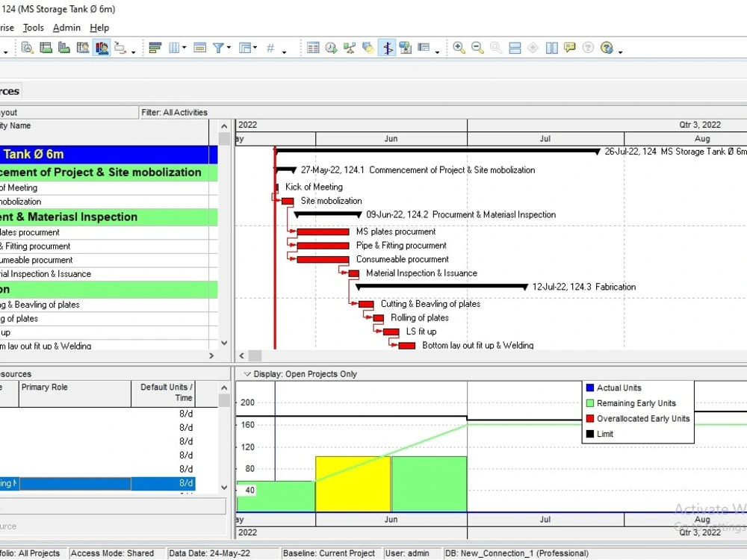Click activity table scroll-down arrow
Screen dimensions: 747x560
(x=224, y=343)
